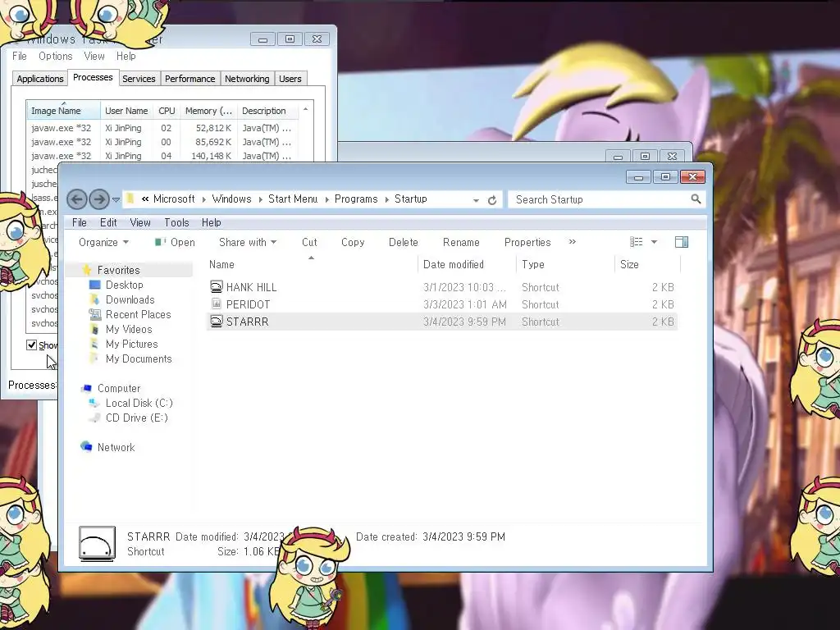840x630 pixels.
Task: Open the recent locations dropdown arrow
Action: click(x=116, y=200)
